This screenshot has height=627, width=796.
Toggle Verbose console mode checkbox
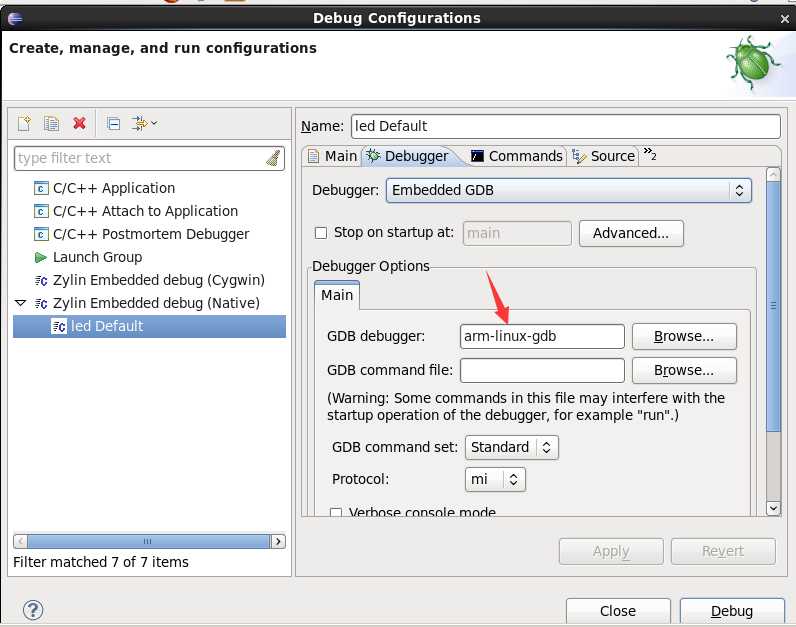(336, 512)
